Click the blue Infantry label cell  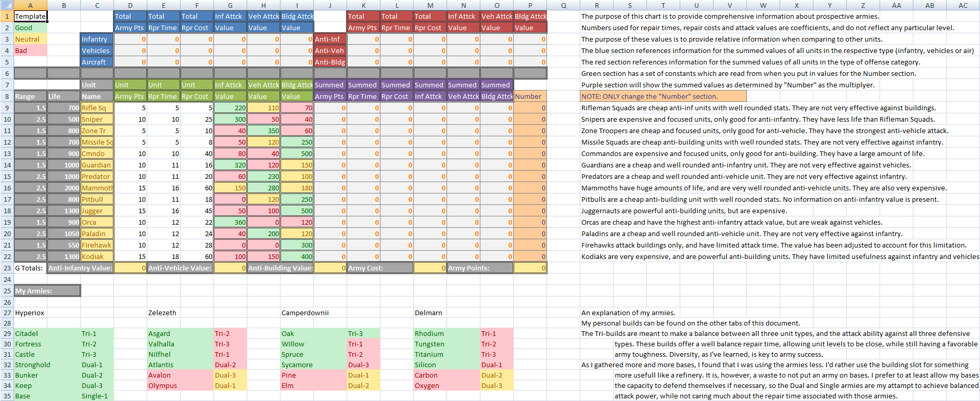tap(97, 39)
